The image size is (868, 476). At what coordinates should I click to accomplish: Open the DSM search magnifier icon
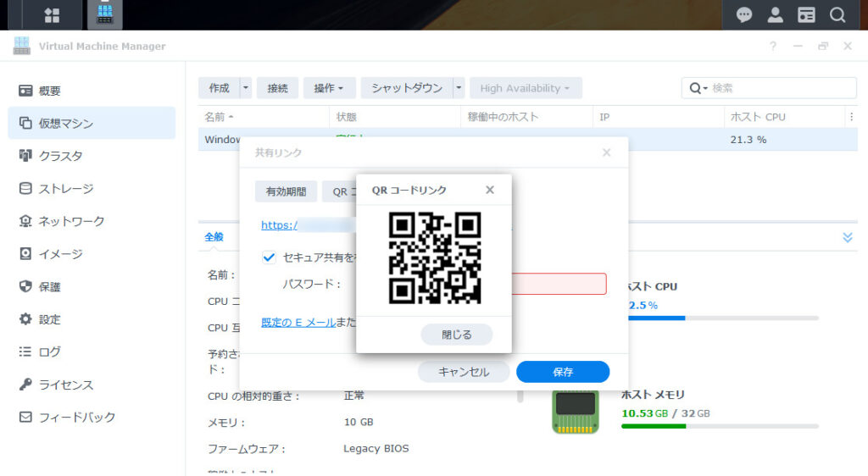click(x=837, y=15)
